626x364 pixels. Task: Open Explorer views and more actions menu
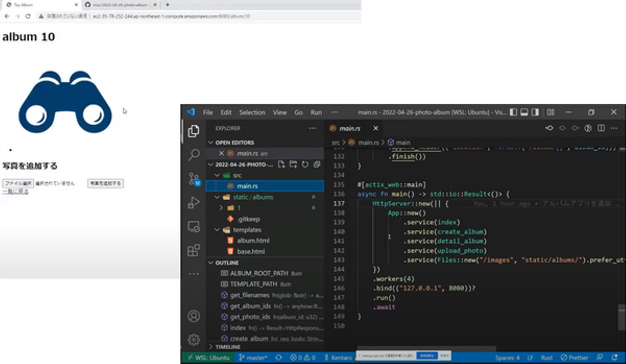click(x=312, y=128)
